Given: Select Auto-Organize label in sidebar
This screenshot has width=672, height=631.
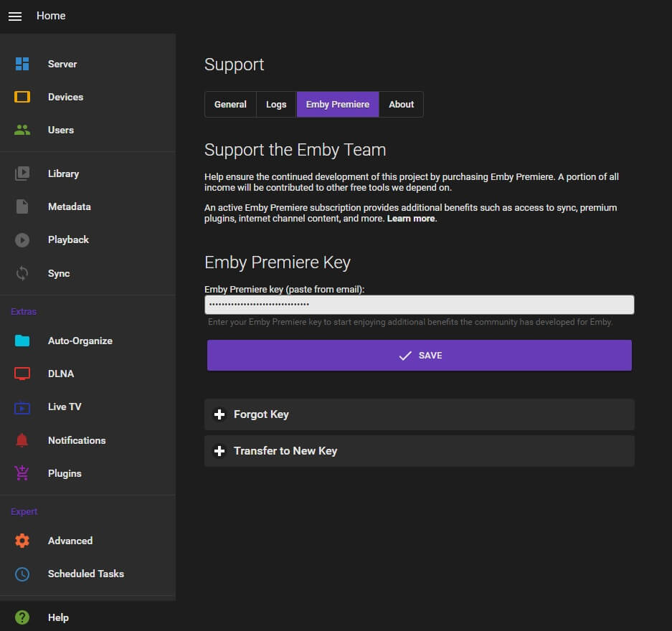Looking at the screenshot, I should click(80, 341).
